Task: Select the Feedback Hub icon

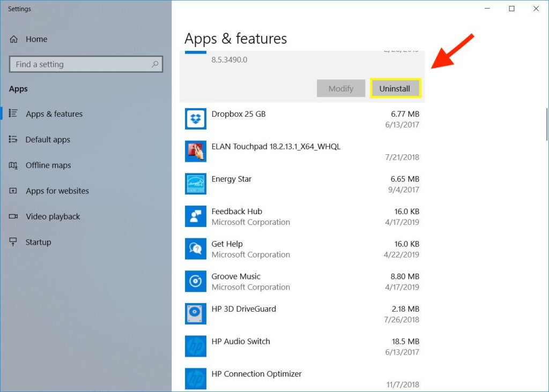Action: point(196,216)
